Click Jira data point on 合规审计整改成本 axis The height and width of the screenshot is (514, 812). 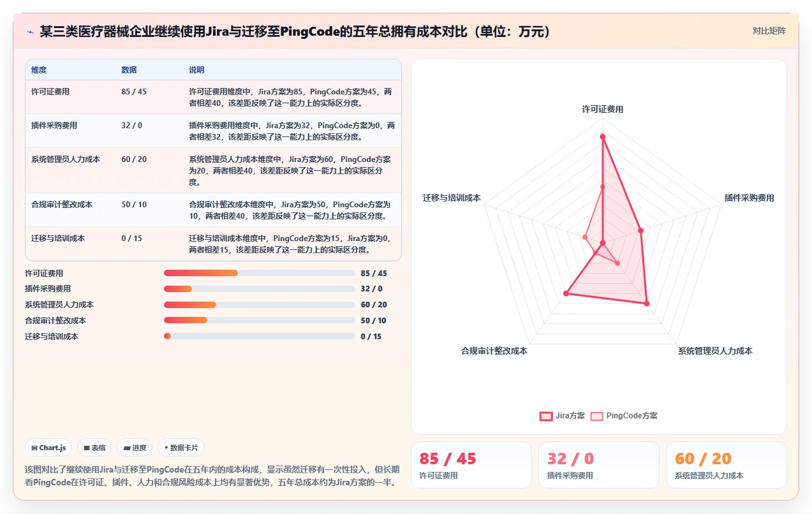tap(565, 293)
